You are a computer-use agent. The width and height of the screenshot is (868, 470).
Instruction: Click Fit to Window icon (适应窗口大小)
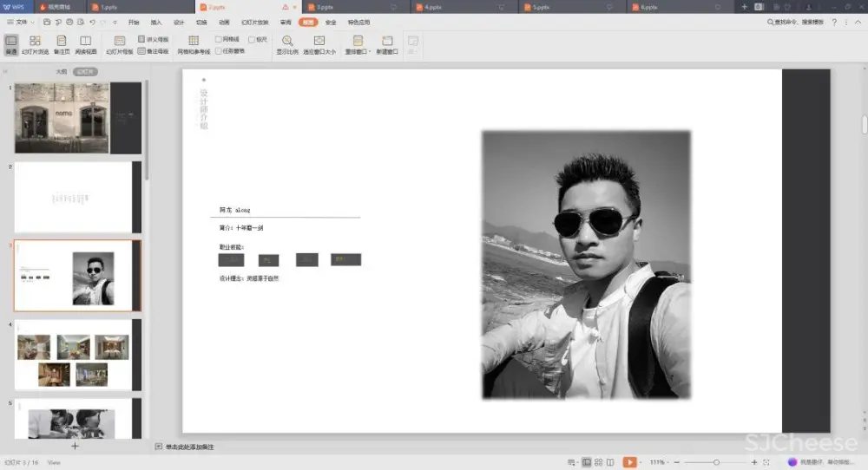coord(319,44)
